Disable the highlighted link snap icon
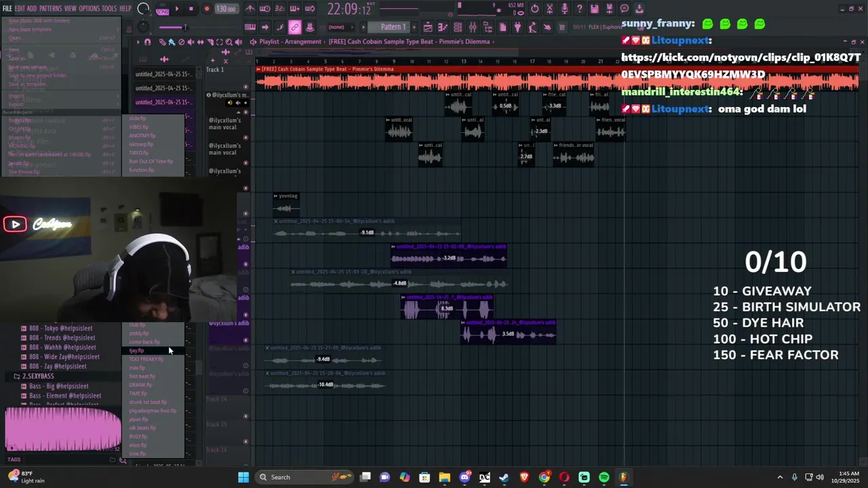868x488 pixels. 294,27
